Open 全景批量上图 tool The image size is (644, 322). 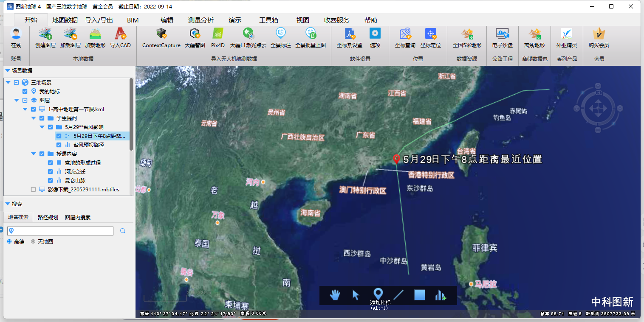[x=311, y=34]
